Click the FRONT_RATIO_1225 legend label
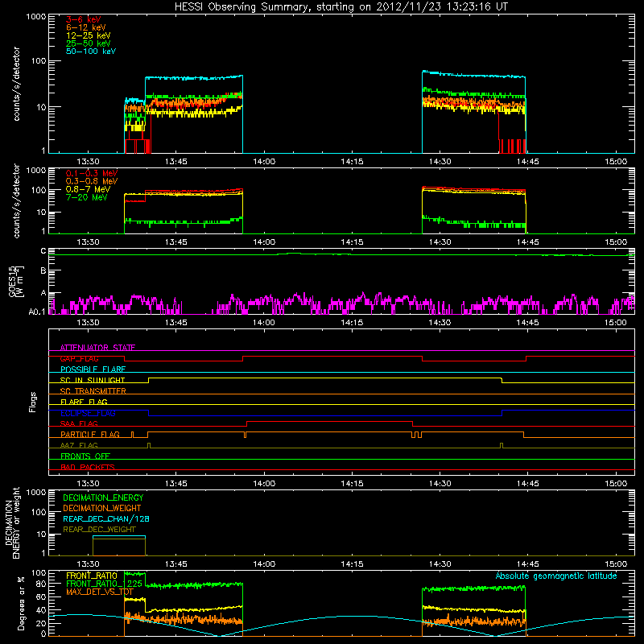The height and width of the screenshot is (644, 644). (104, 584)
